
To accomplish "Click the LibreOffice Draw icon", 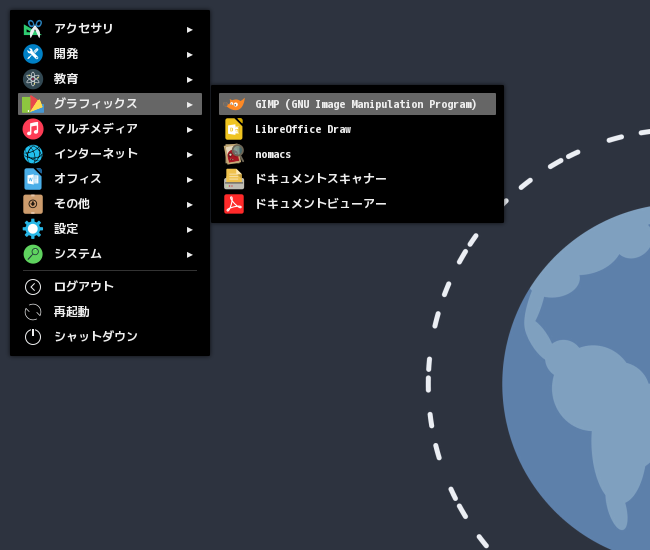I will [x=234, y=129].
